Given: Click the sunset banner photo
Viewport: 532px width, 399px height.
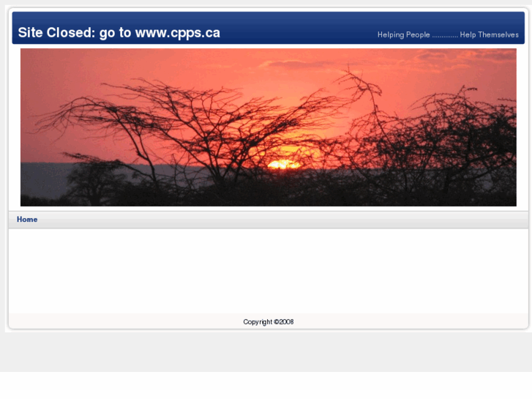Looking at the screenshot, I should (x=269, y=127).
